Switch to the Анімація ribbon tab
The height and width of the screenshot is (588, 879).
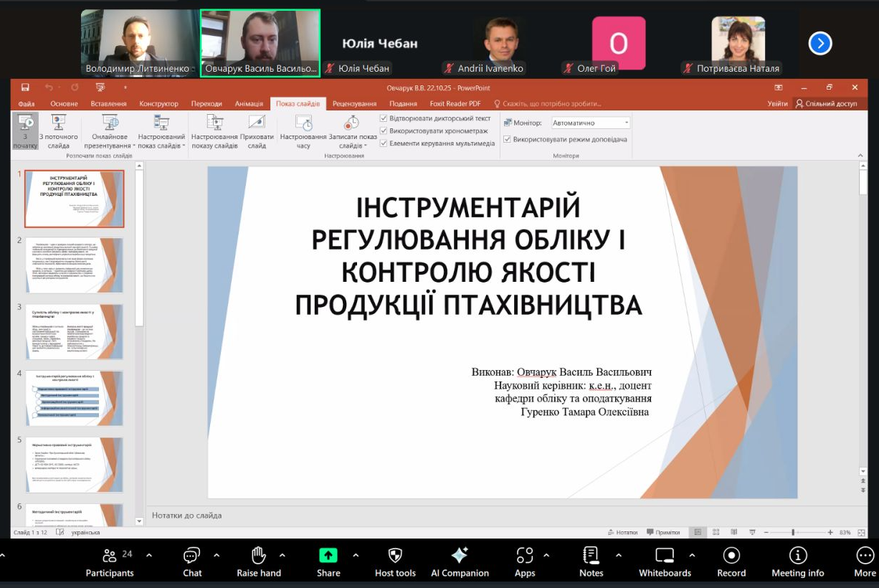click(x=249, y=103)
